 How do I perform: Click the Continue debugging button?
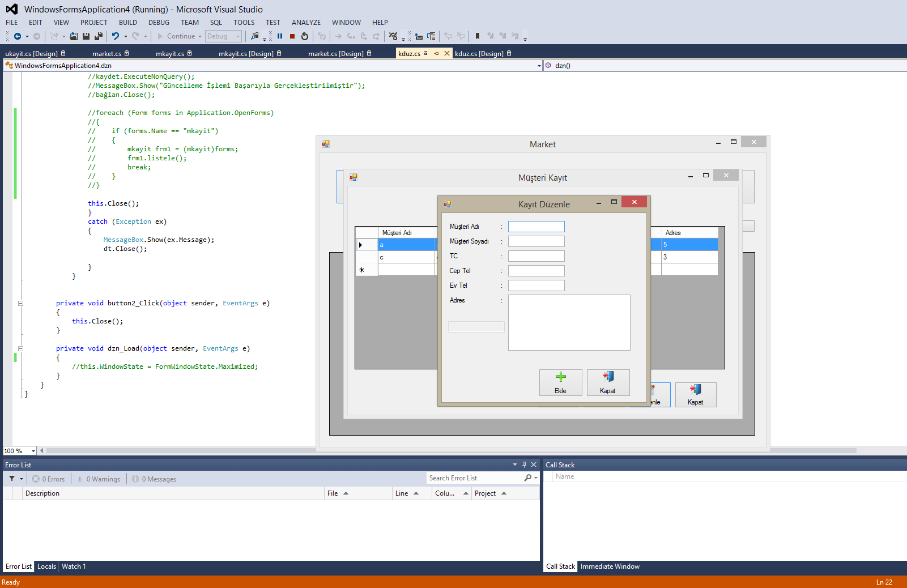click(x=176, y=36)
